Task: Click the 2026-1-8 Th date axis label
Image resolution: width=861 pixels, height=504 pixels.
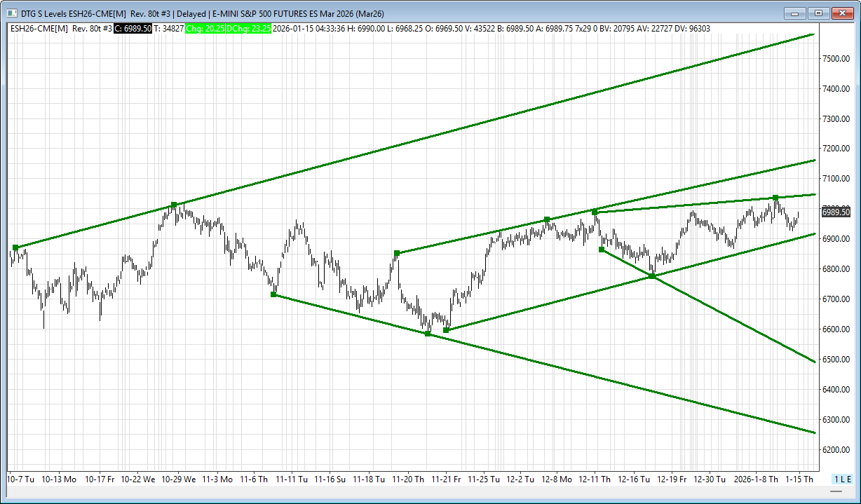Action: 756,479
